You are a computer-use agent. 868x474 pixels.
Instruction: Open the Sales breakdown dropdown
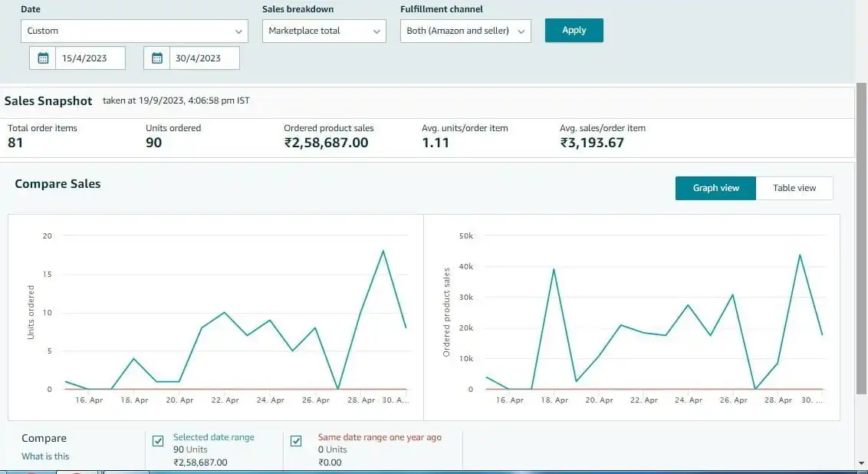point(324,31)
